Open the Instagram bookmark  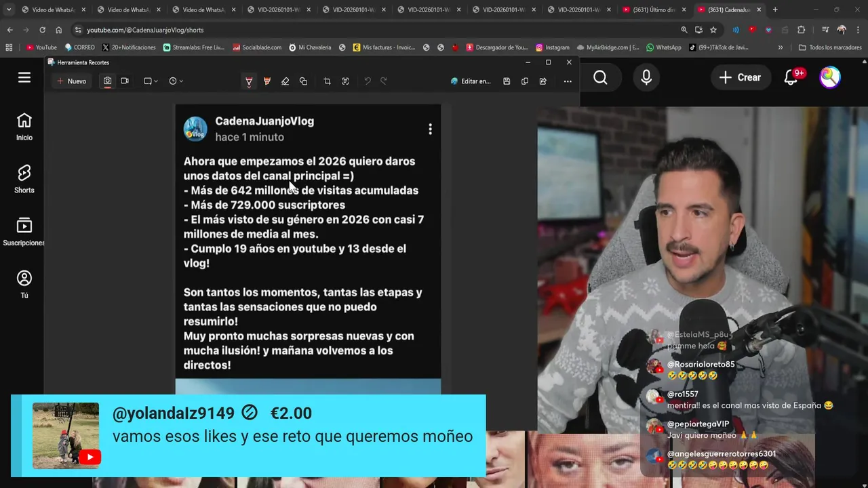tap(553, 47)
